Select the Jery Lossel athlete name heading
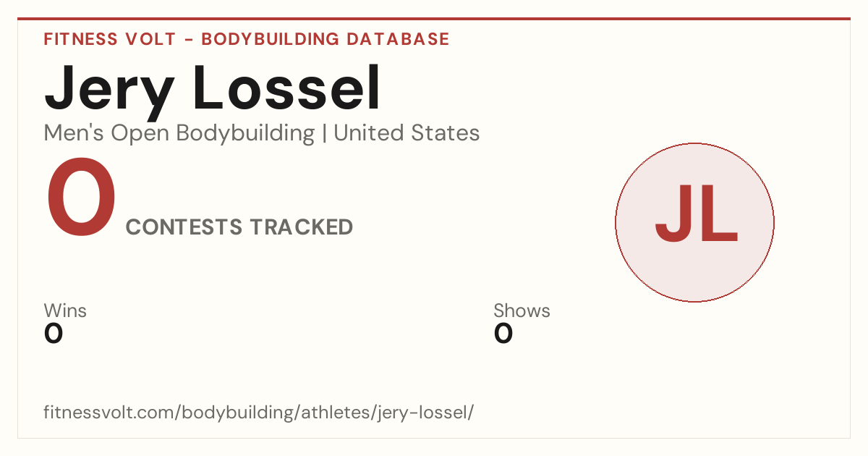The height and width of the screenshot is (456, 868). click(x=213, y=90)
